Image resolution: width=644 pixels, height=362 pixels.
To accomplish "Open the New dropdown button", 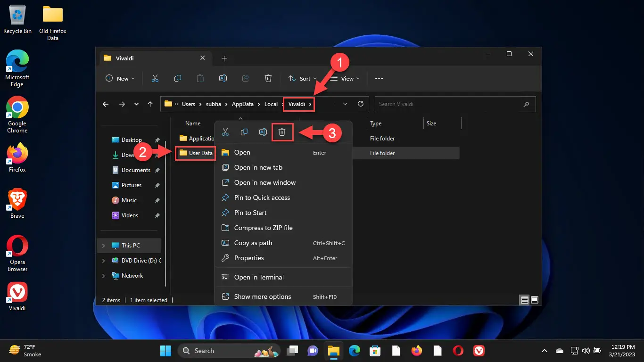I will coord(120,79).
